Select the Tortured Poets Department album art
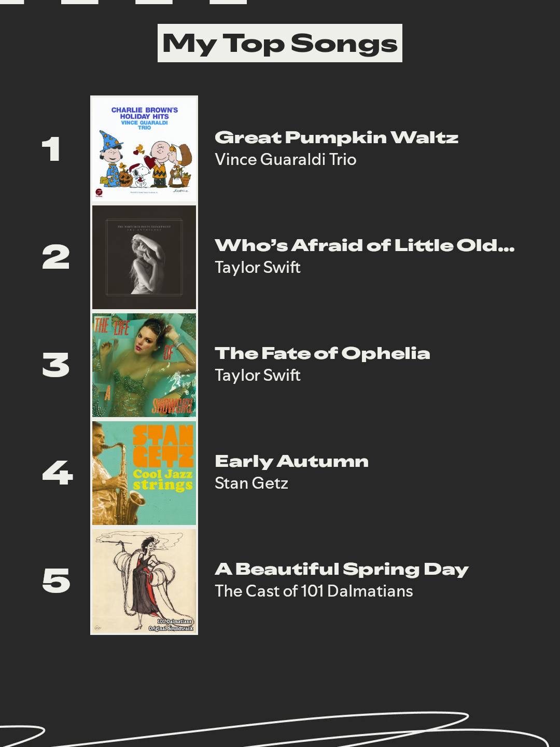This screenshot has width=560, height=747. [144, 257]
